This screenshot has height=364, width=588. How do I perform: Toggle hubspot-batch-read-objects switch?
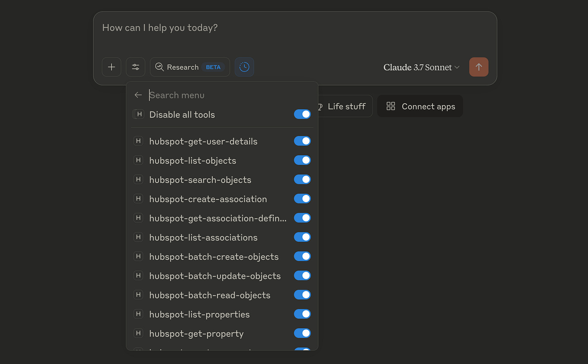pos(302,295)
